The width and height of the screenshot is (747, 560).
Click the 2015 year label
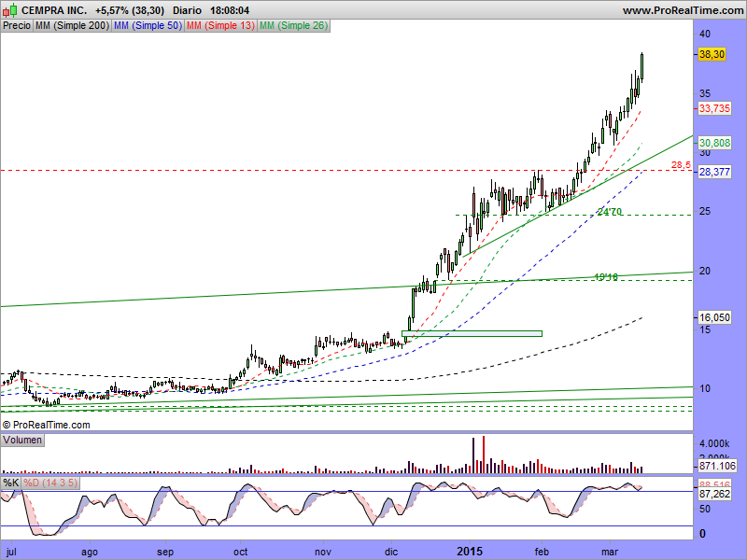pyautogui.click(x=470, y=552)
